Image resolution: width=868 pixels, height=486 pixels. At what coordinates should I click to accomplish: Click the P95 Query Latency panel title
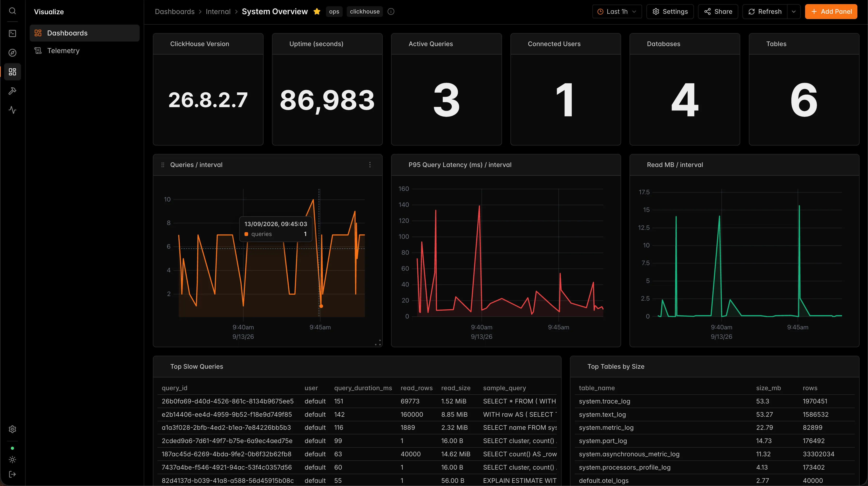tap(460, 165)
